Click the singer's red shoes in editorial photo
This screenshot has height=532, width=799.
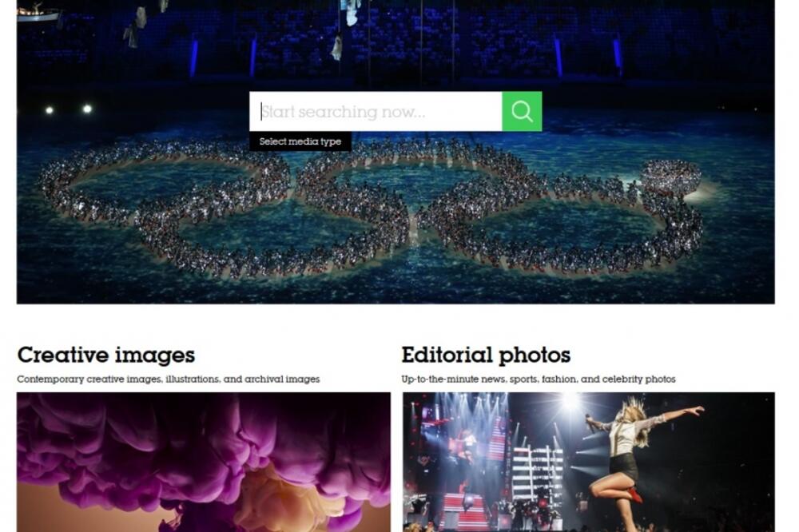coord(635,494)
